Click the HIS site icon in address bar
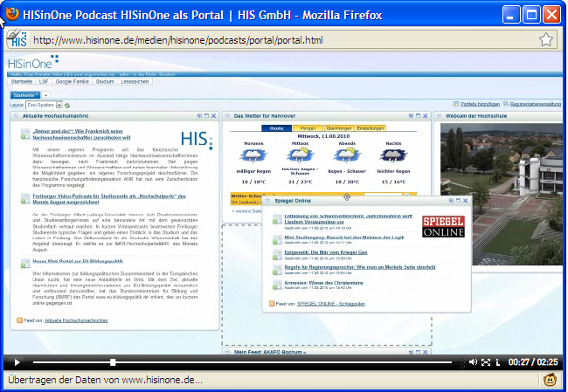This screenshot has height=392, width=568. point(17,38)
